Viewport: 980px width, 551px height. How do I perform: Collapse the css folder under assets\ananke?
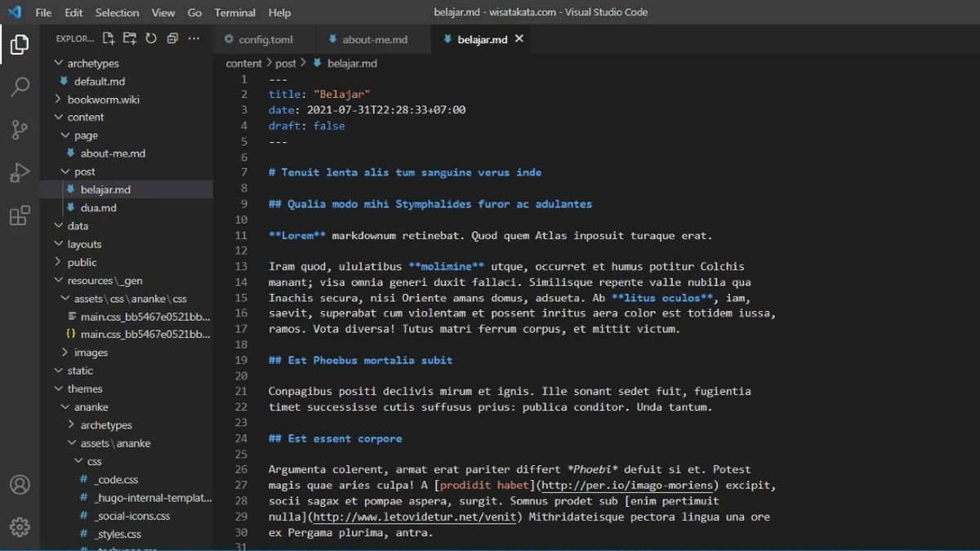[78, 461]
